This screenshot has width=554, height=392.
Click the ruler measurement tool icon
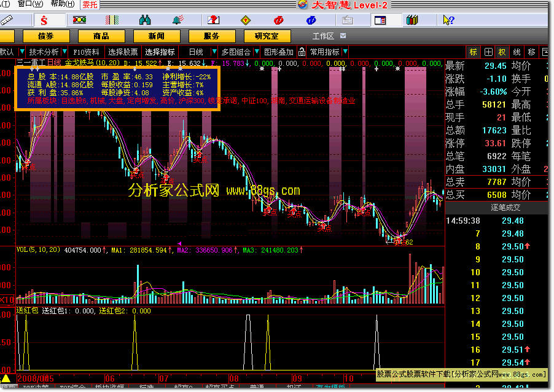[6, 20]
